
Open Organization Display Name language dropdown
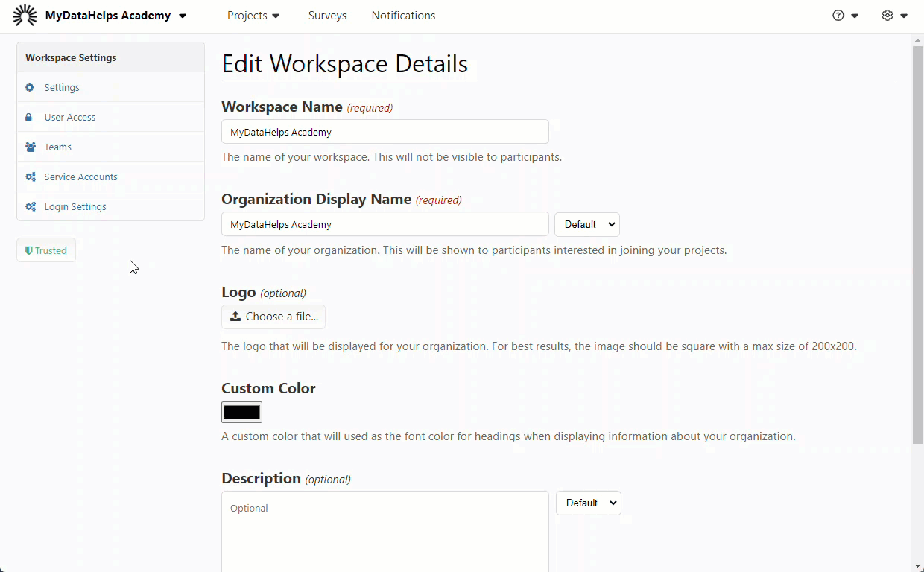point(586,225)
